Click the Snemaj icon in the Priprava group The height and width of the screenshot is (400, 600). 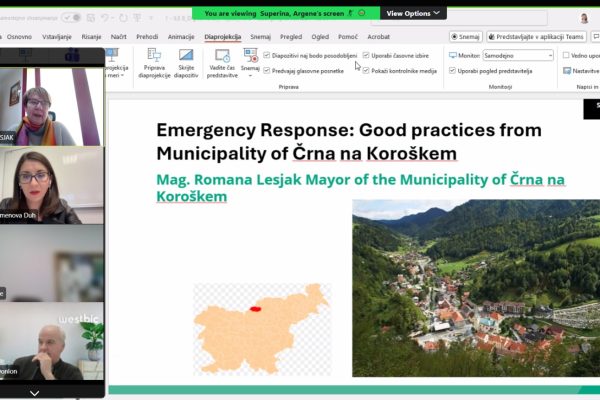[250, 58]
